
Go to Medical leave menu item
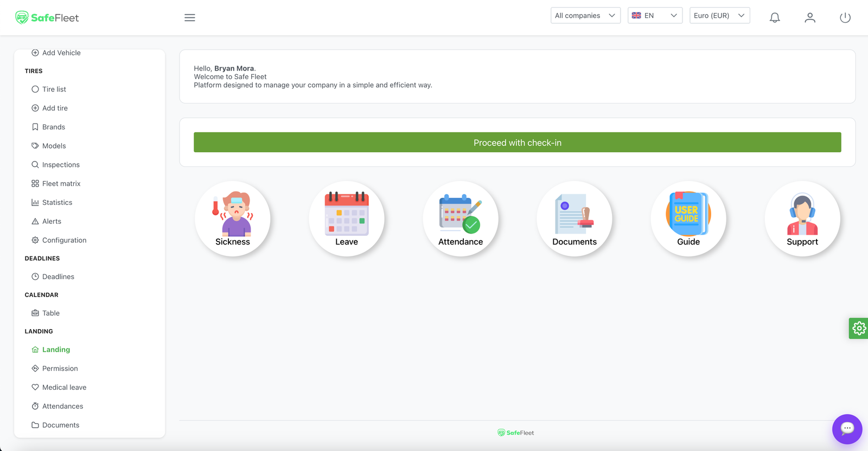(x=64, y=388)
